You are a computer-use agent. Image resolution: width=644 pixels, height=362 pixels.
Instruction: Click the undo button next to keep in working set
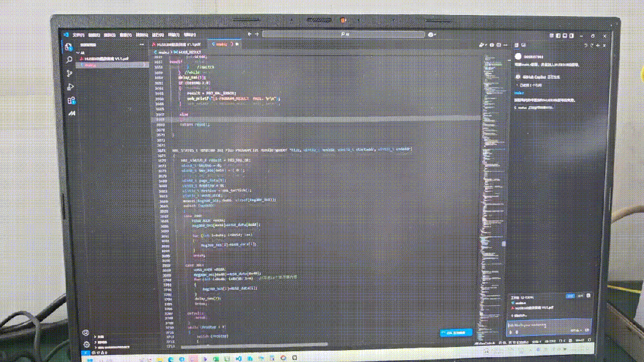(580, 296)
